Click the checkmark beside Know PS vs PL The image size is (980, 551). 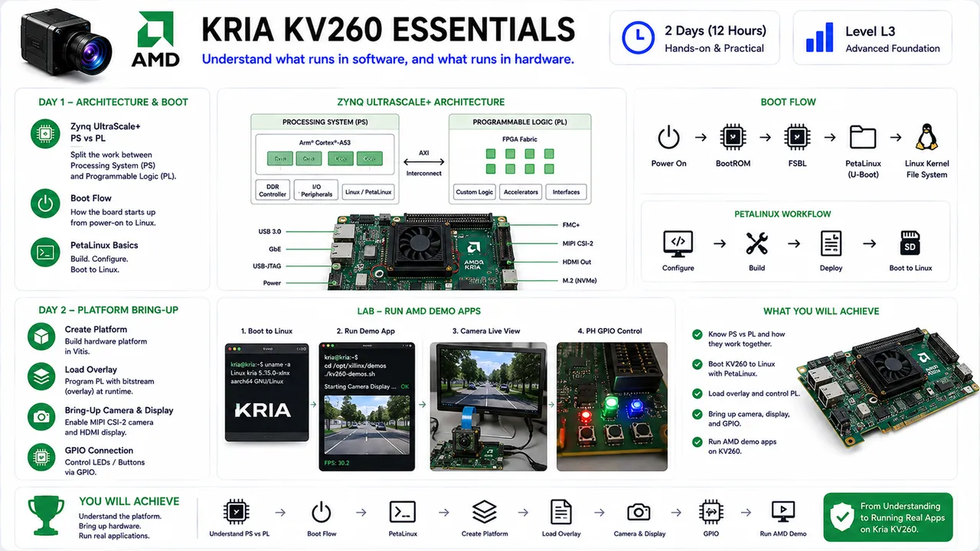tap(697, 334)
